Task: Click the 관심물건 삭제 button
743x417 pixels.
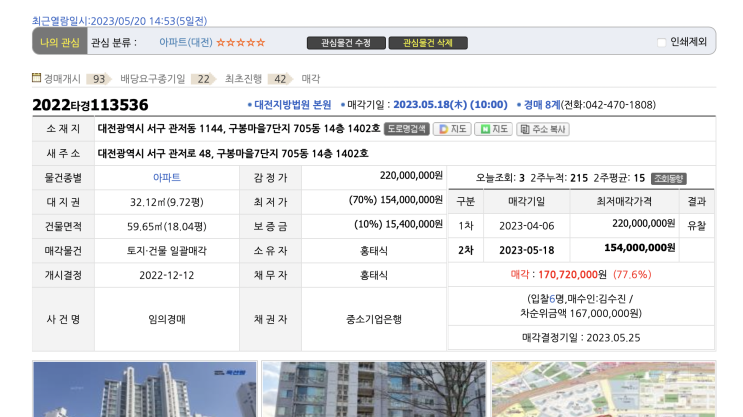Action: (428, 43)
